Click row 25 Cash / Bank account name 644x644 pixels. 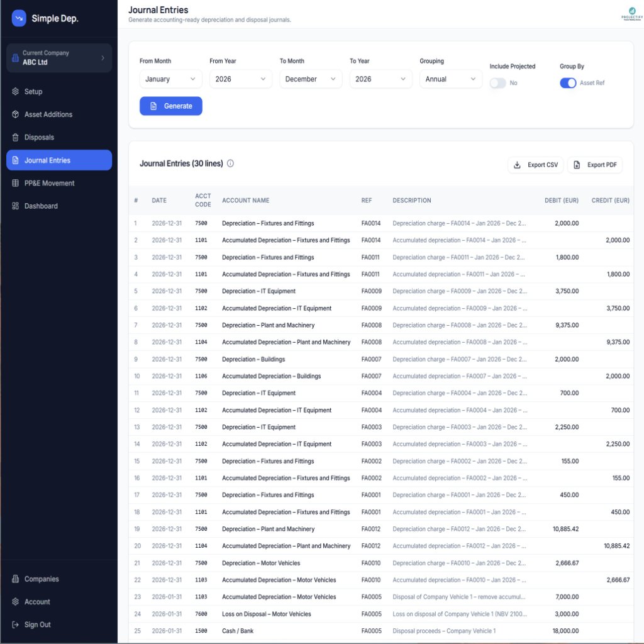[238, 631]
